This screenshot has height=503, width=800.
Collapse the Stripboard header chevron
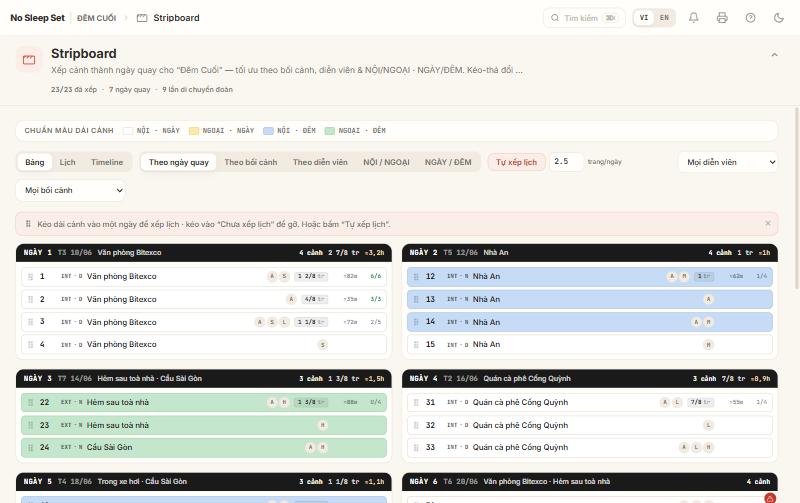774,55
